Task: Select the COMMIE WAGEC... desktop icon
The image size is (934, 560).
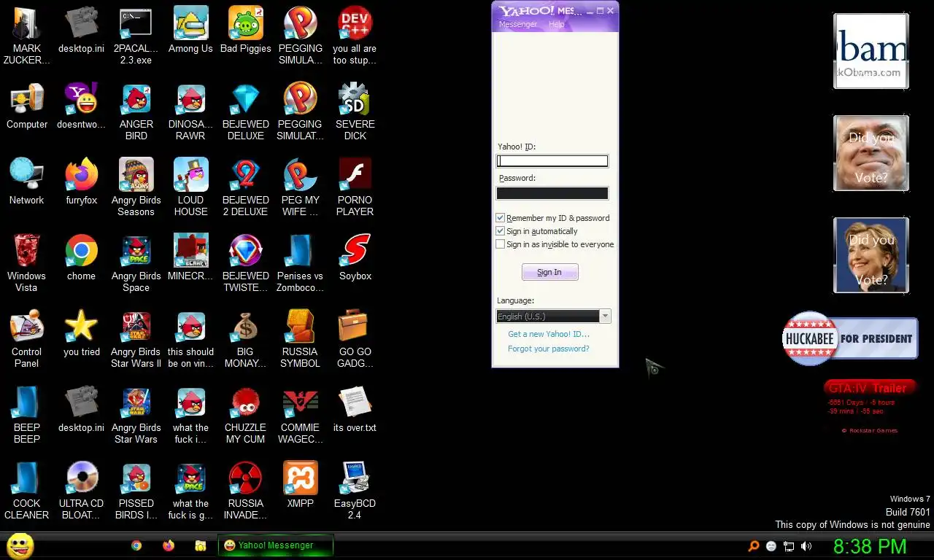Action: tap(300, 402)
